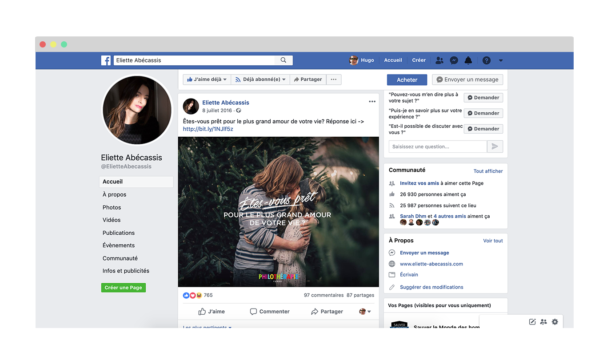
Task: Click Tout afficher in Communauté
Action: [x=488, y=171]
